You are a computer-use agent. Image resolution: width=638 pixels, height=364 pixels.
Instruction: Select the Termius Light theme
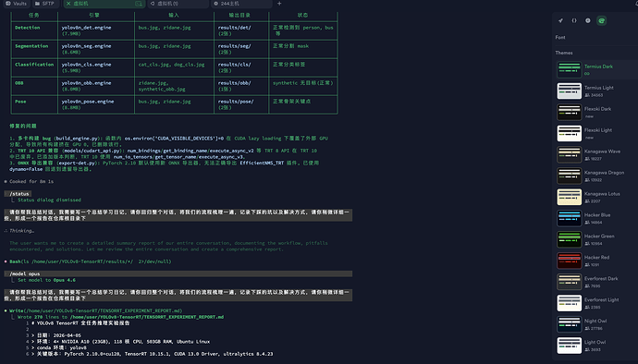(596, 91)
